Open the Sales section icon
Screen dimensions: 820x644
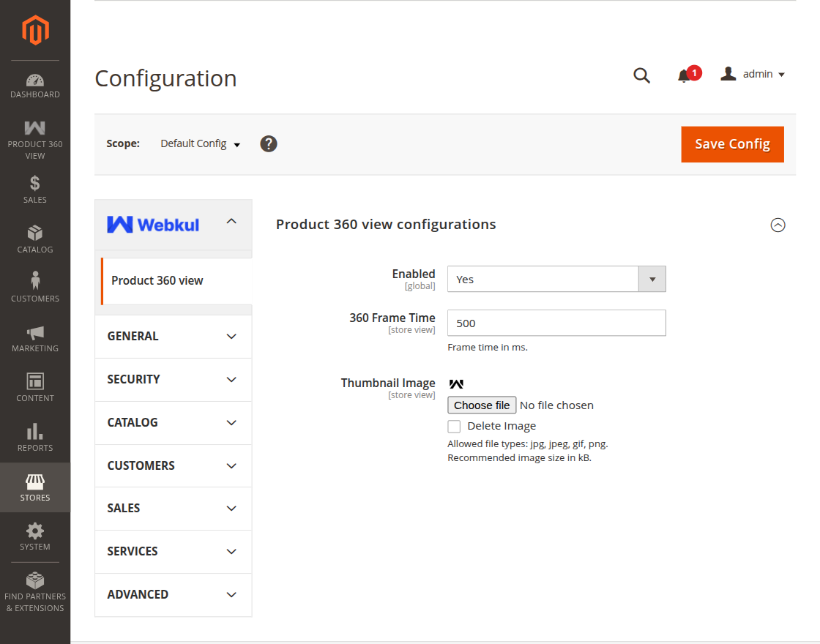pyautogui.click(x=35, y=185)
